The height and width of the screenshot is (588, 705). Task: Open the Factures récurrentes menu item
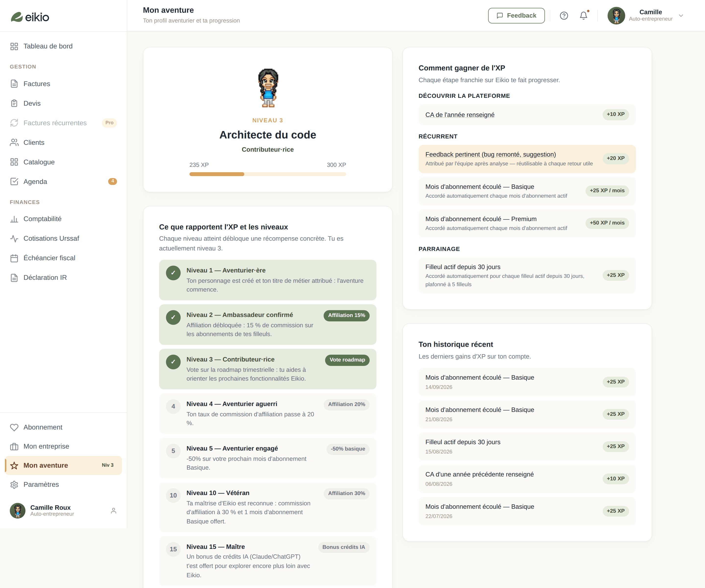point(63,123)
